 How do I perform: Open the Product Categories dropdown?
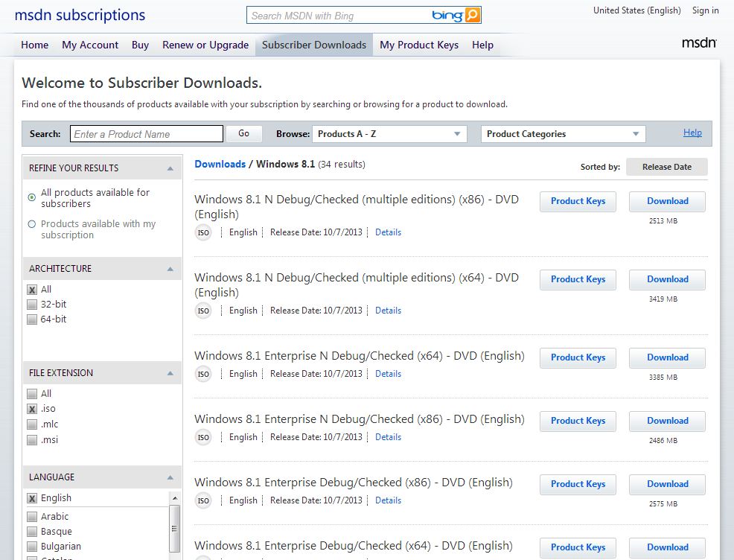pos(563,134)
